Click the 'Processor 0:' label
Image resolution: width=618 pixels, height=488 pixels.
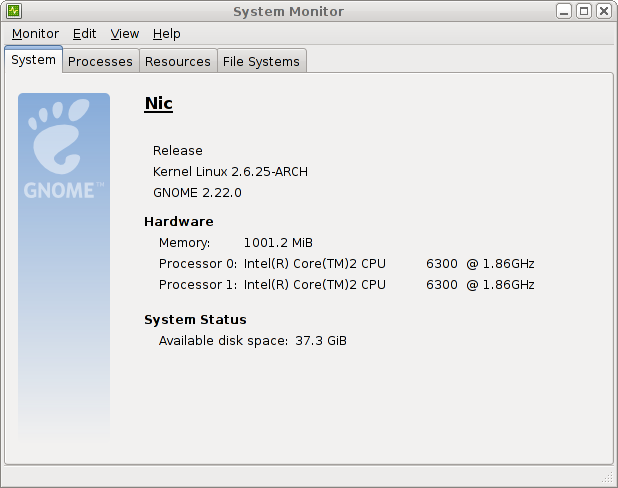pyautogui.click(x=198, y=264)
